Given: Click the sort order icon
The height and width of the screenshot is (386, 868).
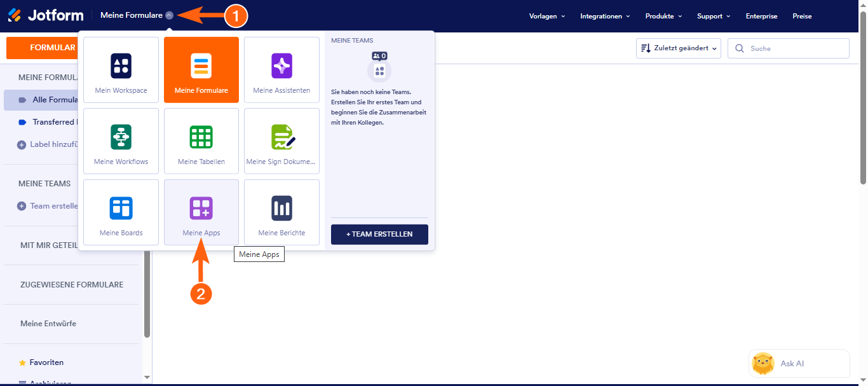Looking at the screenshot, I should click(646, 48).
